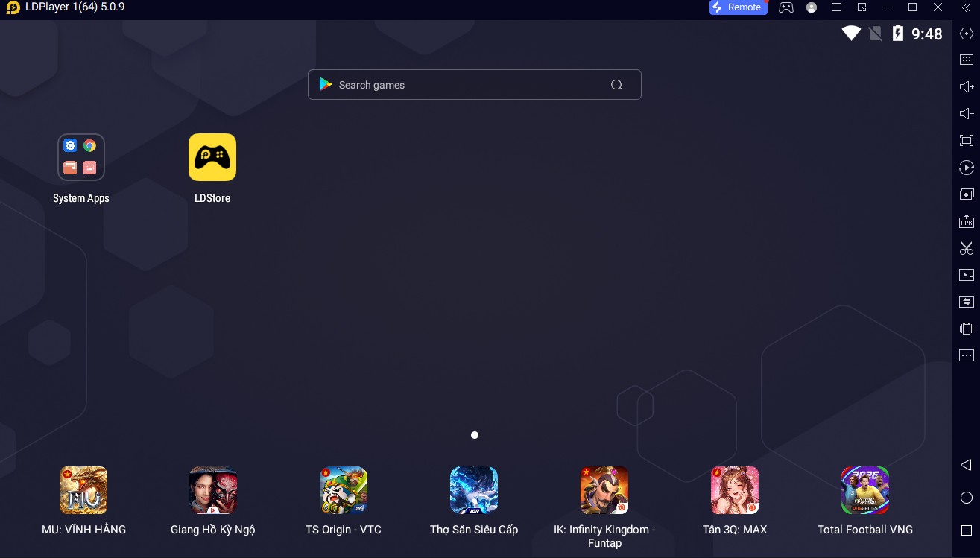Launch TS Origin - VTC game
Screen dimensions: 980x558
point(344,490)
